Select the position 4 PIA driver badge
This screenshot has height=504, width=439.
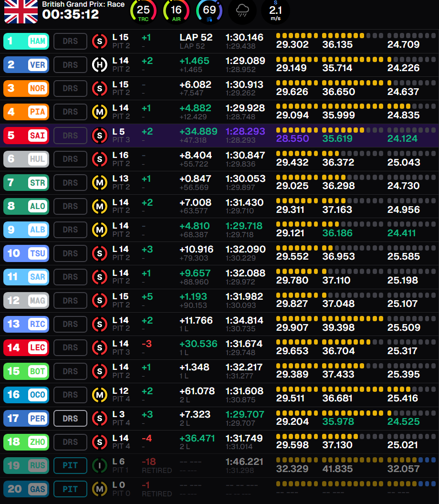26,112
